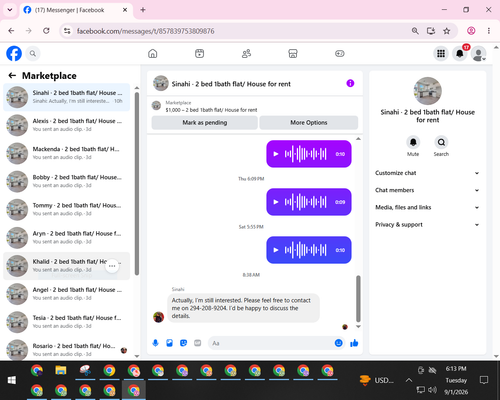Screen dimensions: 500x400
Task: Bookmark this page with the star icon
Action: pyautogui.click(x=447, y=31)
